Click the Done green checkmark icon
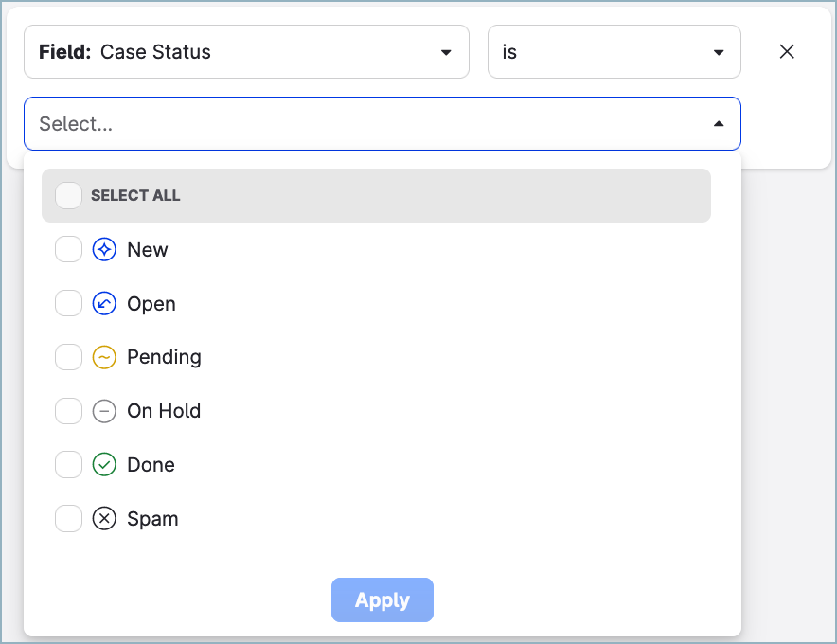Image resolution: width=837 pixels, height=644 pixels. [104, 465]
